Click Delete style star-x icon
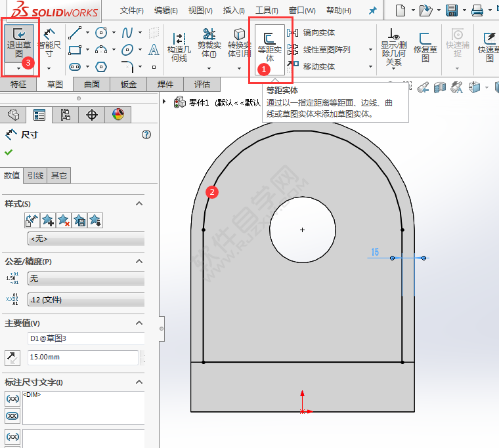Screen dimensions: 499x448 pos(64,220)
